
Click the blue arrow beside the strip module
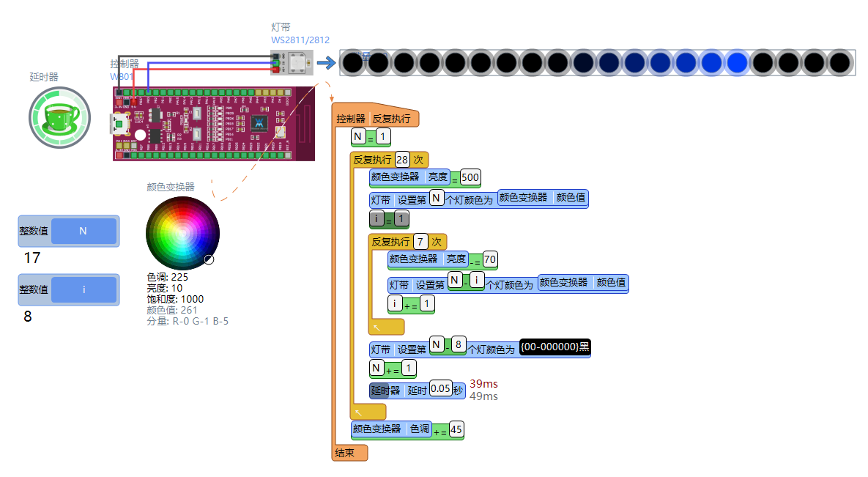325,62
